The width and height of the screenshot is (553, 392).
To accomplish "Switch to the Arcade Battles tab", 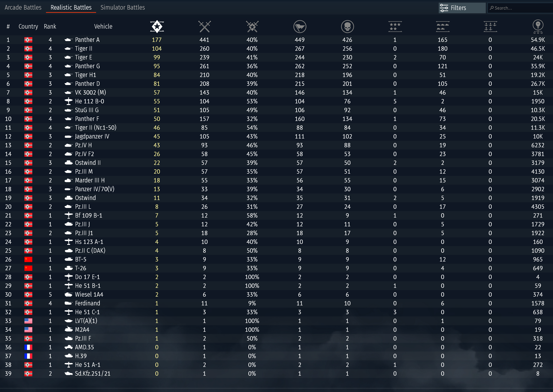I will coord(23,8).
